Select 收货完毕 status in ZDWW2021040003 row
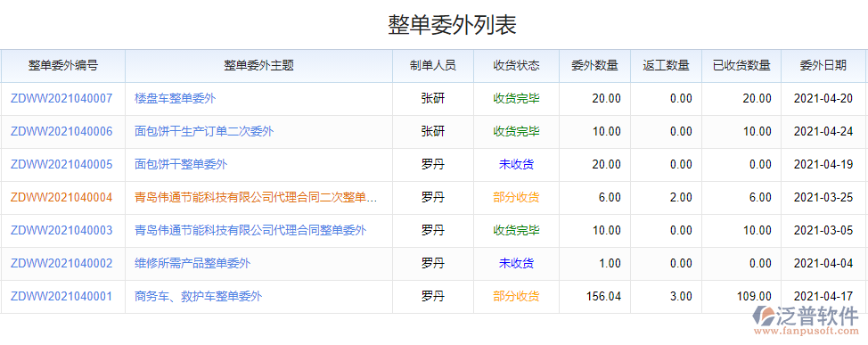This screenshot has width=868, height=345. point(517,230)
